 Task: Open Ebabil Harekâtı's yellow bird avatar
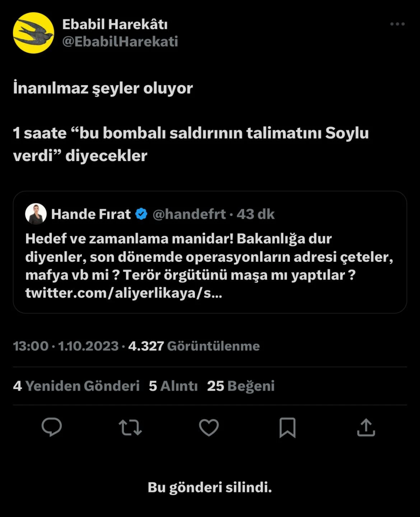tap(33, 33)
